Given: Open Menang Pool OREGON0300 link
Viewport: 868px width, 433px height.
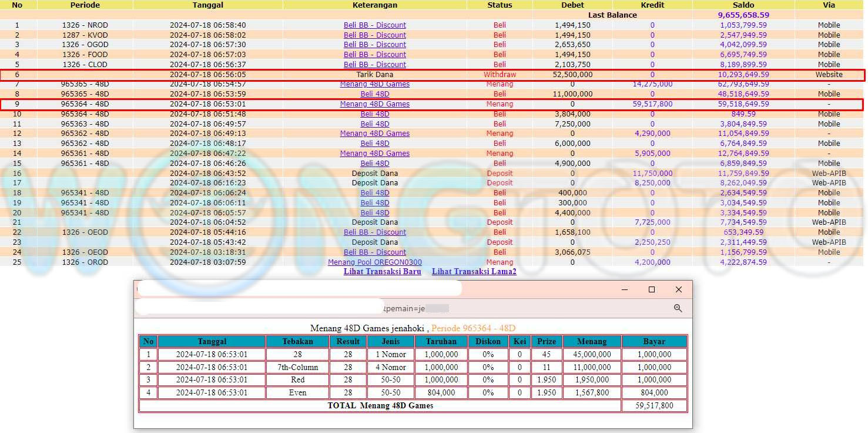Looking at the screenshot, I should pos(374,262).
